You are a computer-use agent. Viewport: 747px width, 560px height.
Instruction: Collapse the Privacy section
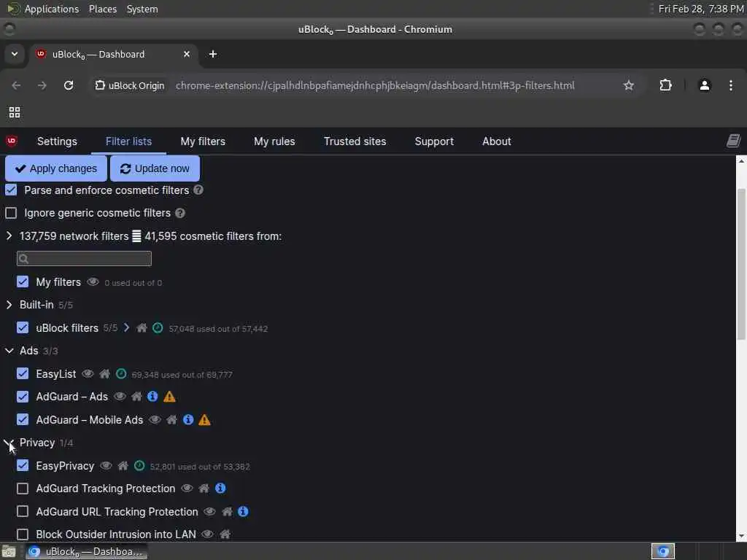pos(9,443)
